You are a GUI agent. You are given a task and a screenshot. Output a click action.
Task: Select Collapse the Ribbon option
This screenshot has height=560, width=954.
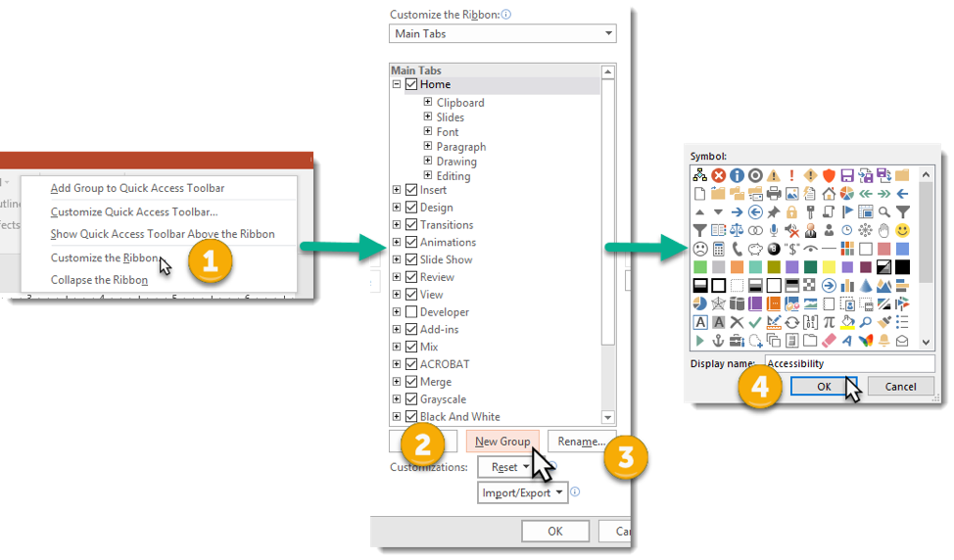pyautogui.click(x=99, y=280)
